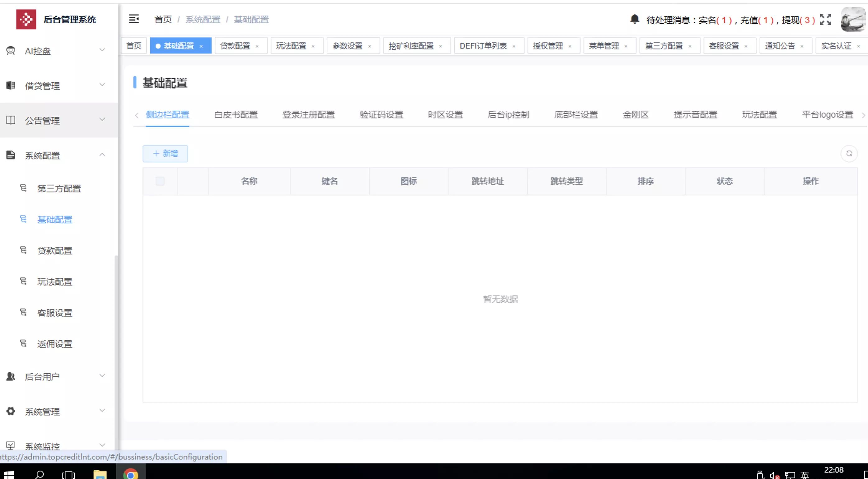Viewport: 868px width, 479px height.
Task: Close the DEFI订单列表 page tab
Action: [514, 46]
